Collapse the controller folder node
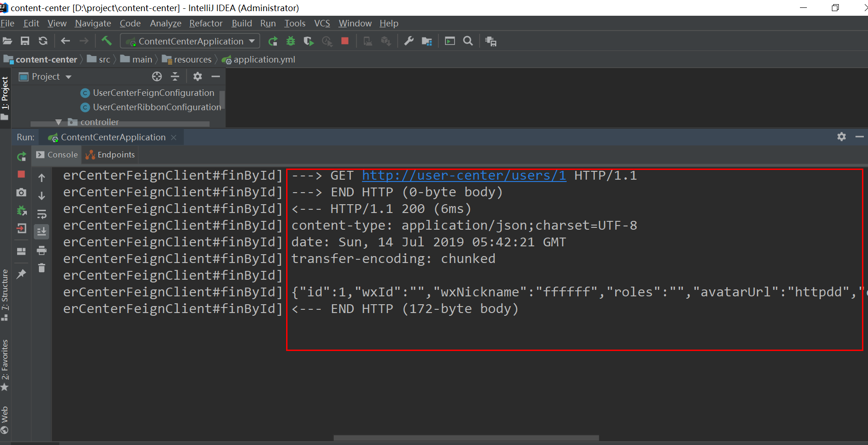This screenshot has height=445, width=868. pyautogui.click(x=58, y=122)
